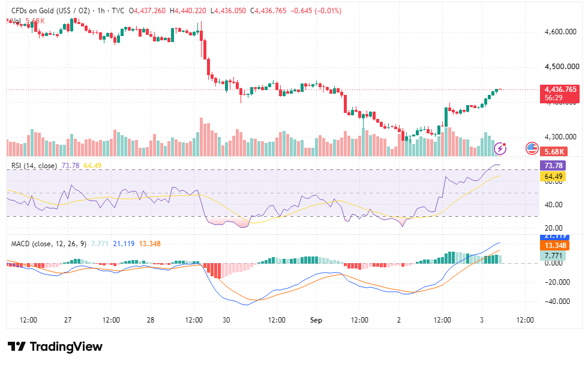Click the green MACD histogram tag 7.771
Screen dimensions: 588x379
point(553,256)
